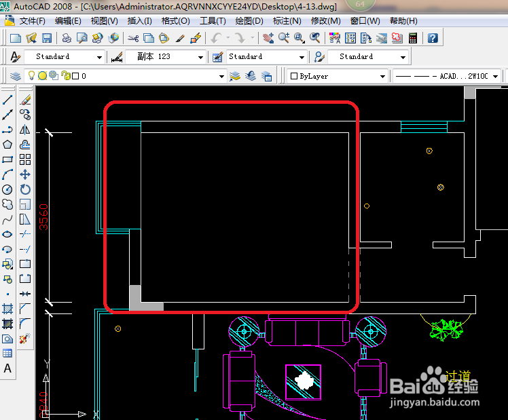Select the Circle draw tool
The image size is (508, 420).
click(7, 189)
